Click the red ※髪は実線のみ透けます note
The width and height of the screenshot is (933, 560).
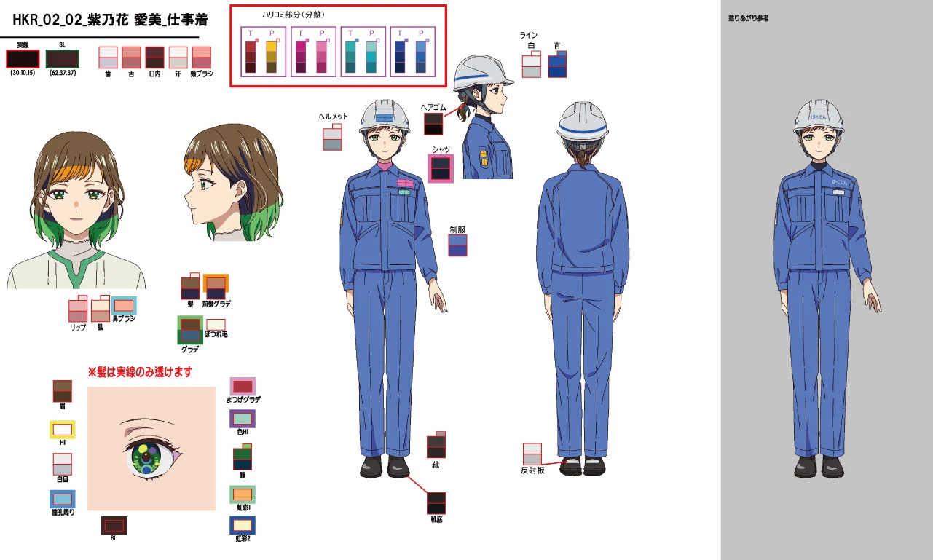(x=140, y=372)
